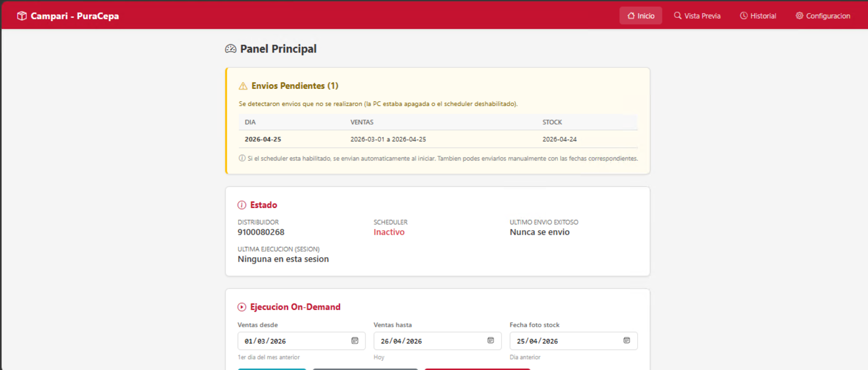The width and height of the screenshot is (868, 370).
Task: Click the Panel Principal heading
Action: point(278,49)
